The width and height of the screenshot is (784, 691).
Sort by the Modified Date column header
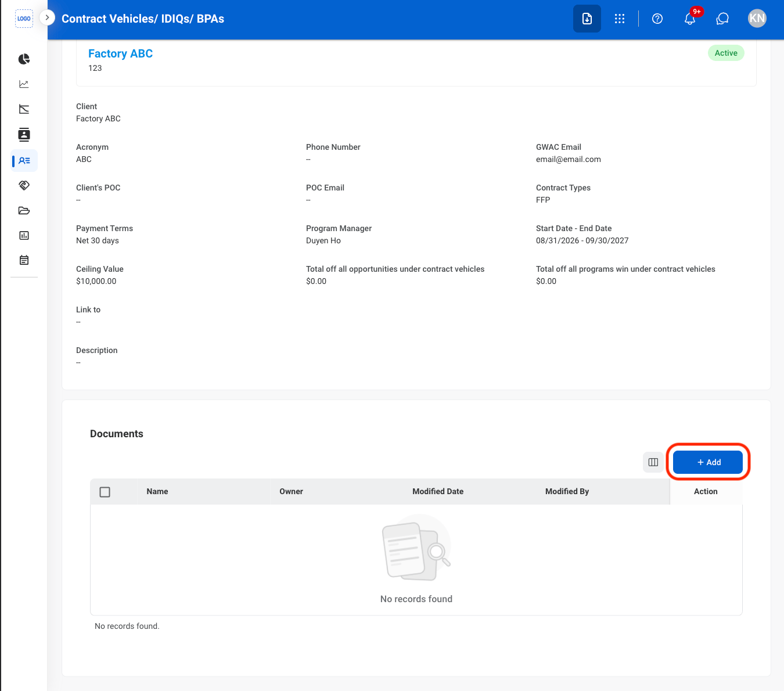[x=438, y=491]
